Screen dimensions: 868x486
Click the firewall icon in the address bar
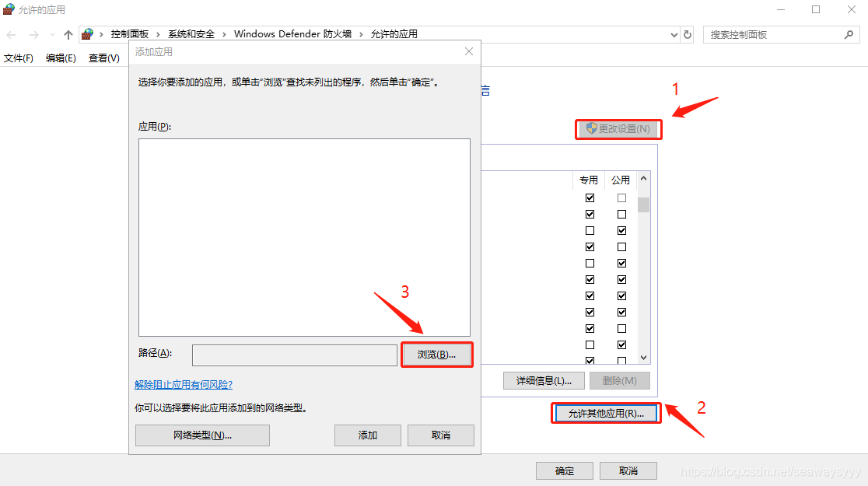point(87,34)
